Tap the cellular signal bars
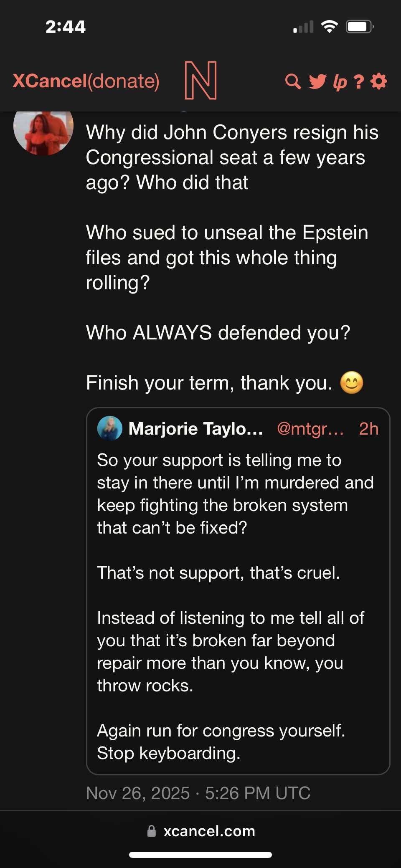Viewport: 401px width, 868px height. [303, 28]
